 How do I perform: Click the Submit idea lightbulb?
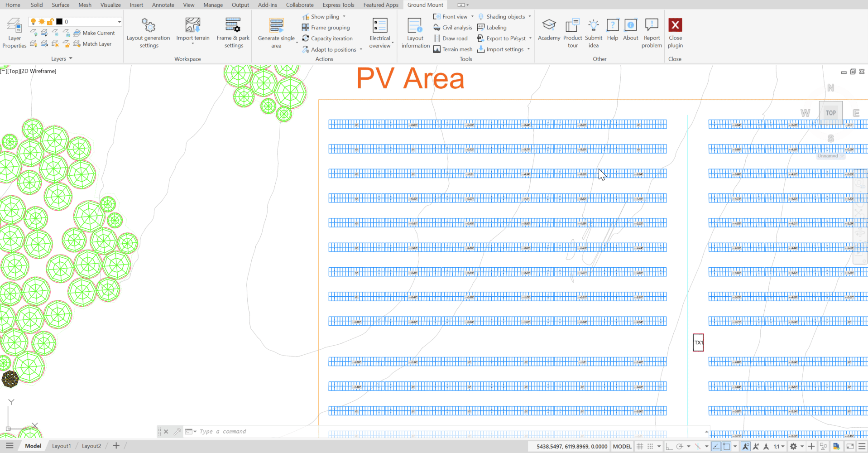[x=593, y=25]
